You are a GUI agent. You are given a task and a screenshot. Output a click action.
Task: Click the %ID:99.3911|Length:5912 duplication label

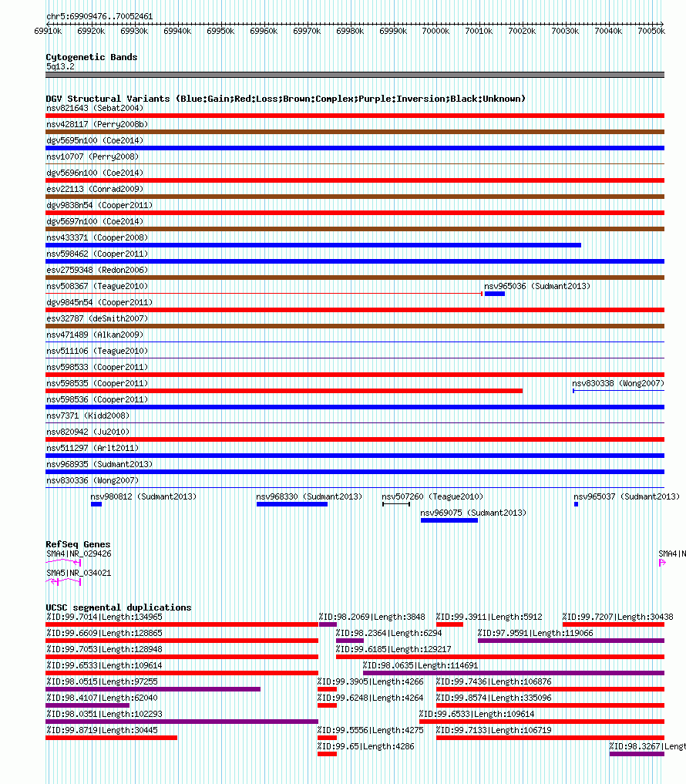pos(489,617)
